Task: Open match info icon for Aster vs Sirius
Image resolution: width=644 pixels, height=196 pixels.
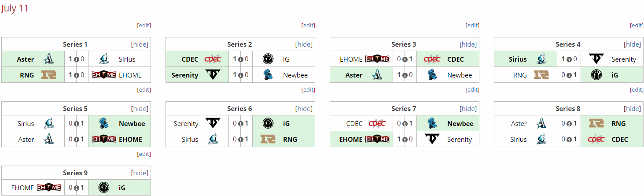Action: [x=76, y=59]
